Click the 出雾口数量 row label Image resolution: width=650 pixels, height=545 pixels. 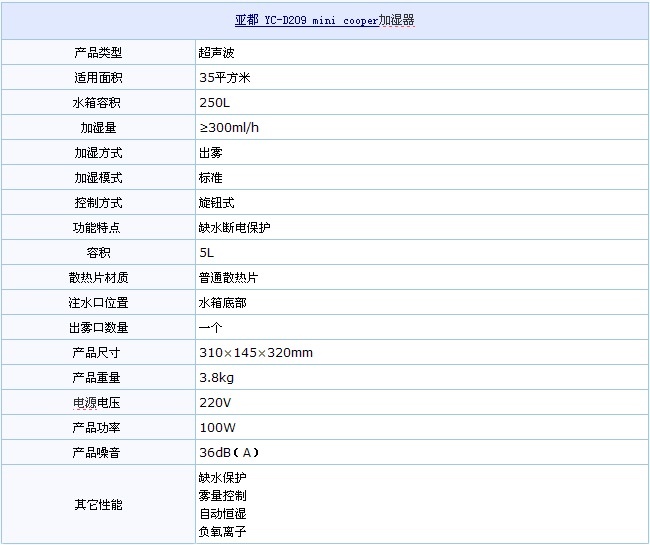[x=98, y=328]
